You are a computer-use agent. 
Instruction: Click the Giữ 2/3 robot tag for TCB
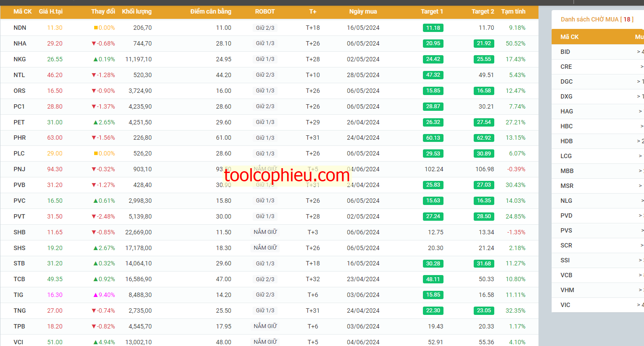(265, 279)
